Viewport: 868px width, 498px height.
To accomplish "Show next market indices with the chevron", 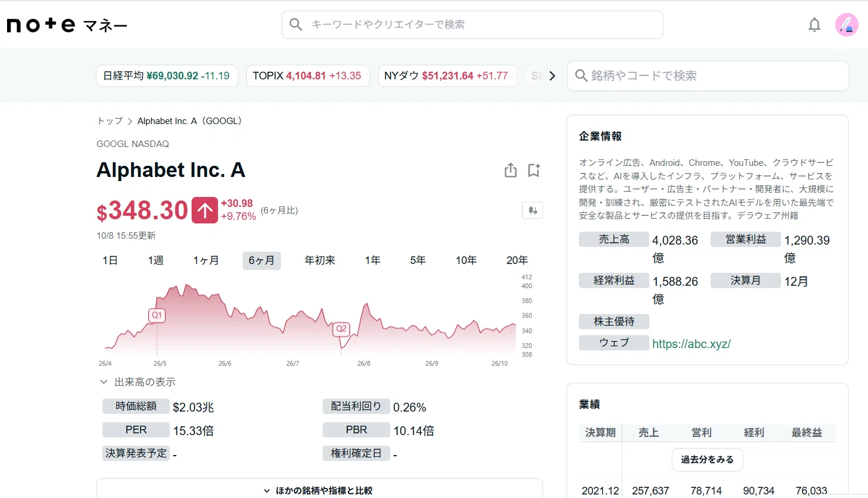I will tap(552, 76).
